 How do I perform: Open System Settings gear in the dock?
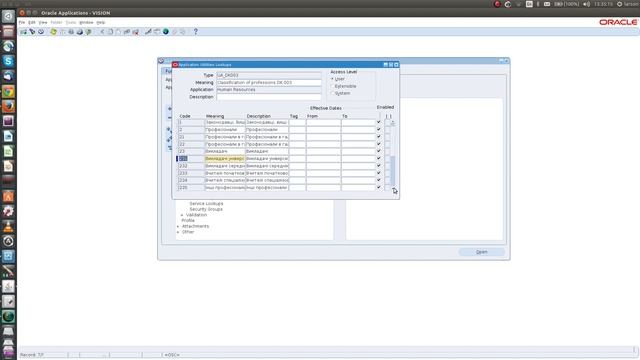[8, 211]
